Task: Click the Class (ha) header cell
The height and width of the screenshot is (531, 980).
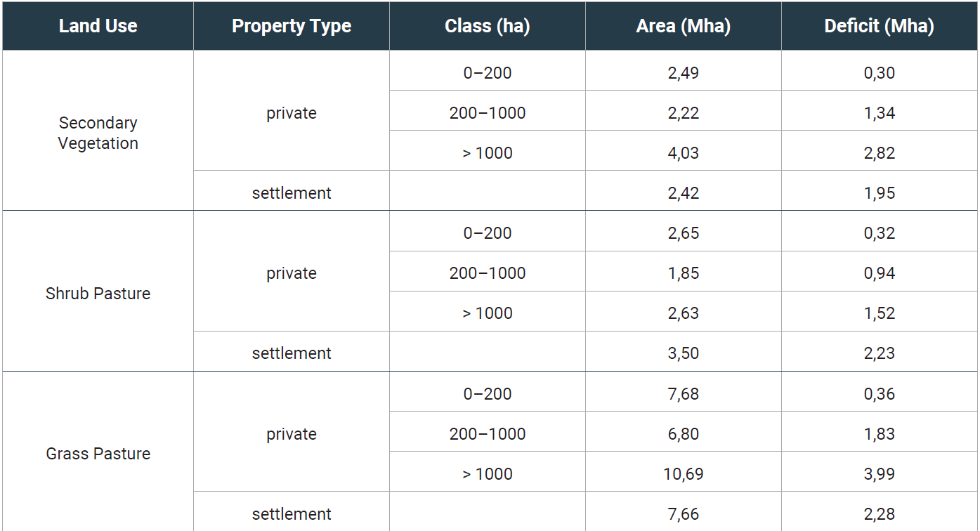Action: point(488,26)
